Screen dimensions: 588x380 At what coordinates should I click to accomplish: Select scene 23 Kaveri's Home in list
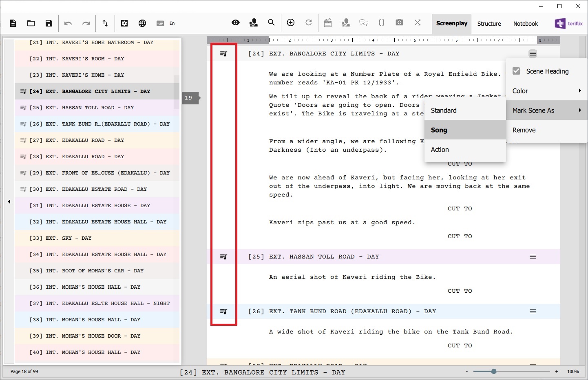pyautogui.click(x=97, y=75)
